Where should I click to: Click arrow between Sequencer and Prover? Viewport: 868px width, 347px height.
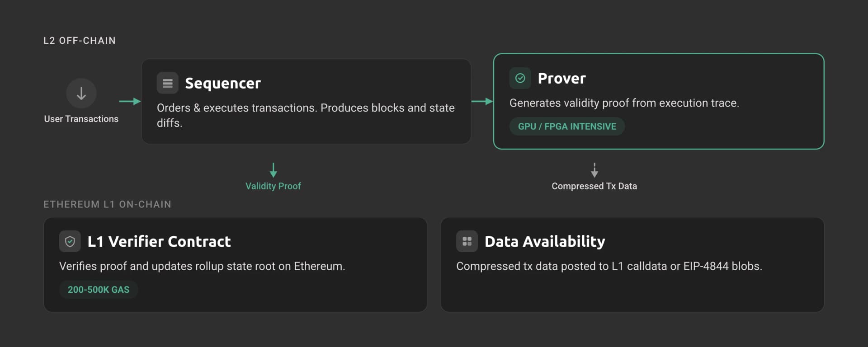pyautogui.click(x=481, y=101)
